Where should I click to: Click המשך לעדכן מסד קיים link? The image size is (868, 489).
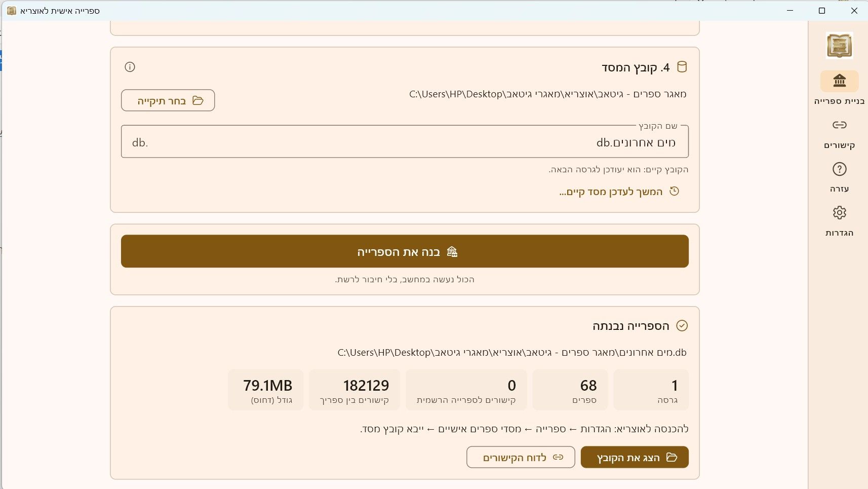619,192
